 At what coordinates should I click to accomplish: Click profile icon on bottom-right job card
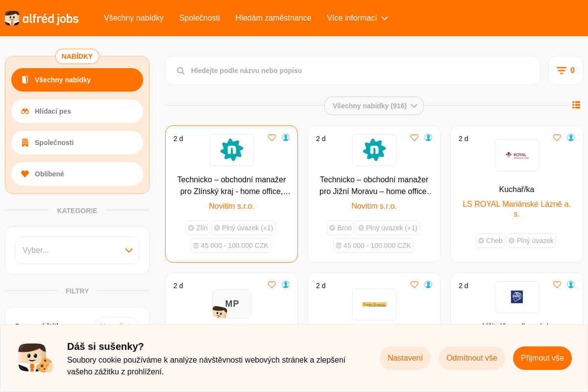(x=571, y=285)
